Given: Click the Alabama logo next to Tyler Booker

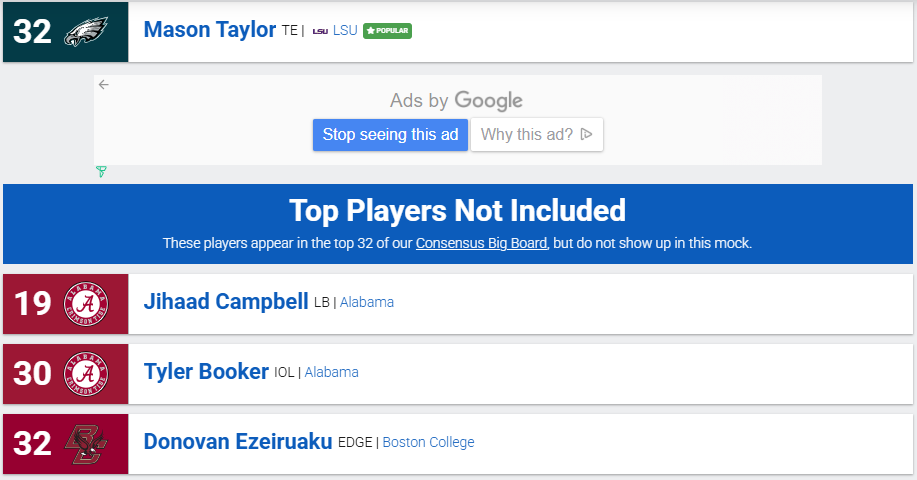Looking at the screenshot, I should 86,373.
